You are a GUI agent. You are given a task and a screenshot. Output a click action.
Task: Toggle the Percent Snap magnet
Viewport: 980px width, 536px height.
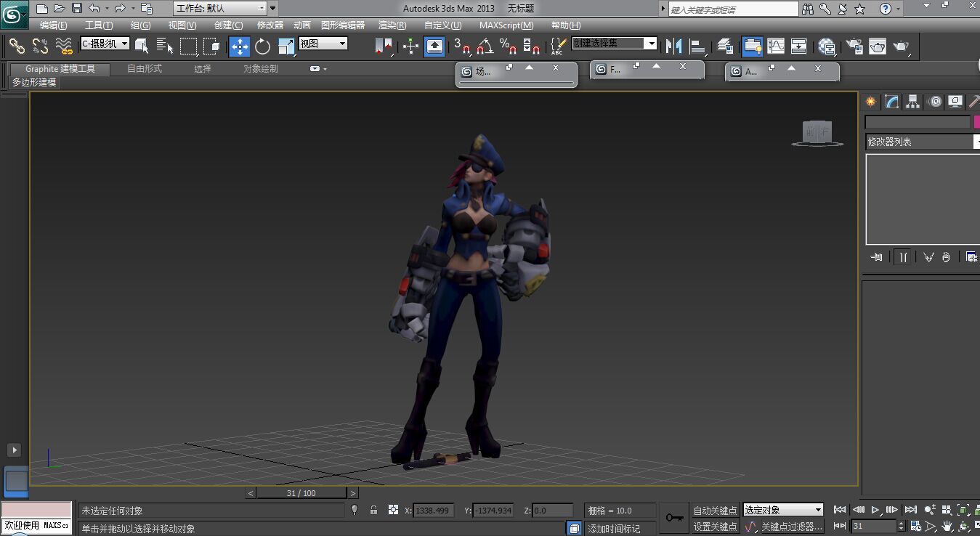point(509,46)
